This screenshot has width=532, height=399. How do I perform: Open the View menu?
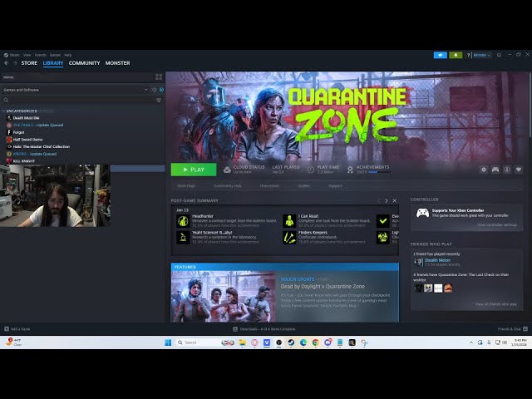[x=27, y=55]
